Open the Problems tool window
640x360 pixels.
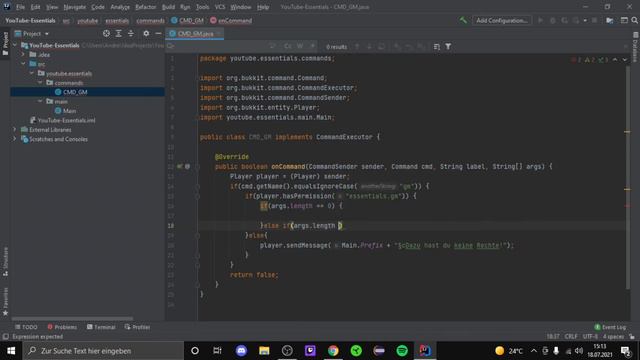(x=62, y=327)
